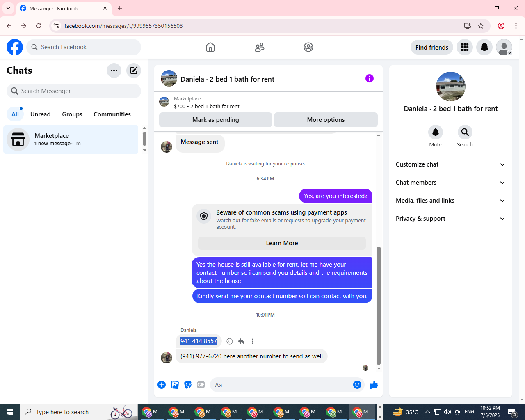Image resolution: width=525 pixels, height=420 pixels.
Task: Expand Media, files and links section
Action: tap(451, 201)
